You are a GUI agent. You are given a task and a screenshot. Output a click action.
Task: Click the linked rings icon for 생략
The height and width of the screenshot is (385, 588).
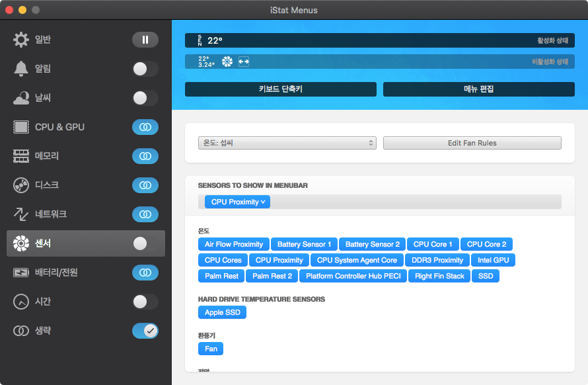click(x=21, y=331)
